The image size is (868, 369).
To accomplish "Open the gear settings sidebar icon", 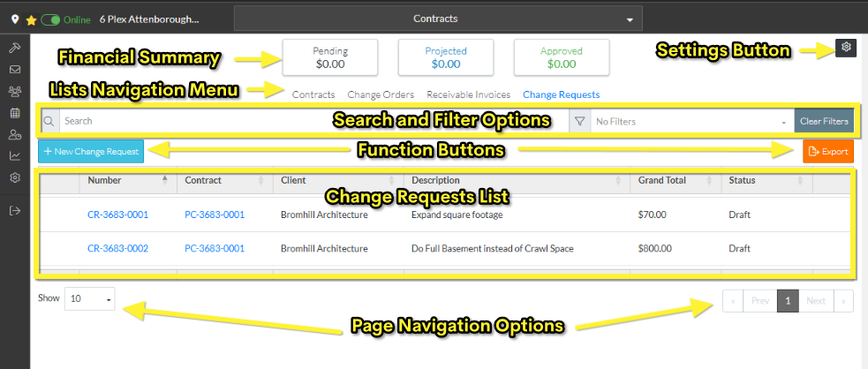I will coord(15,177).
